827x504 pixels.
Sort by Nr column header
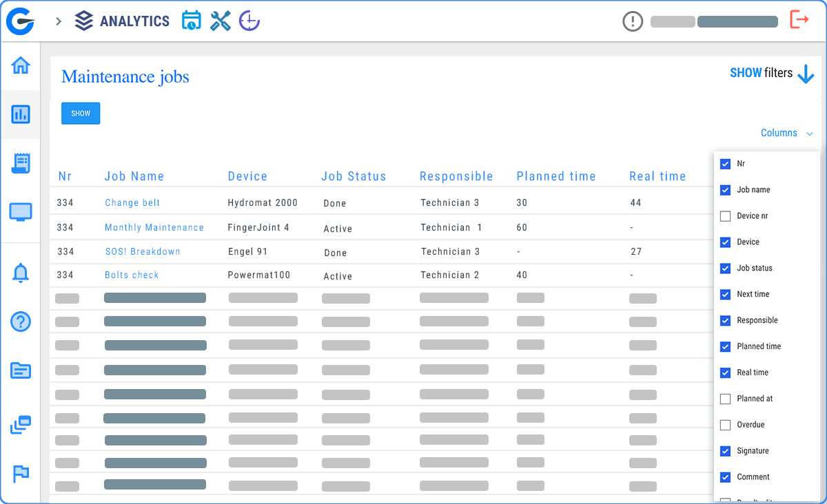[x=65, y=177]
